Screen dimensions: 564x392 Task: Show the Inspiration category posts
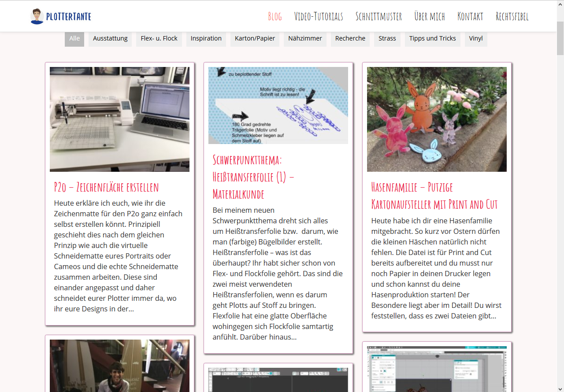point(206,38)
